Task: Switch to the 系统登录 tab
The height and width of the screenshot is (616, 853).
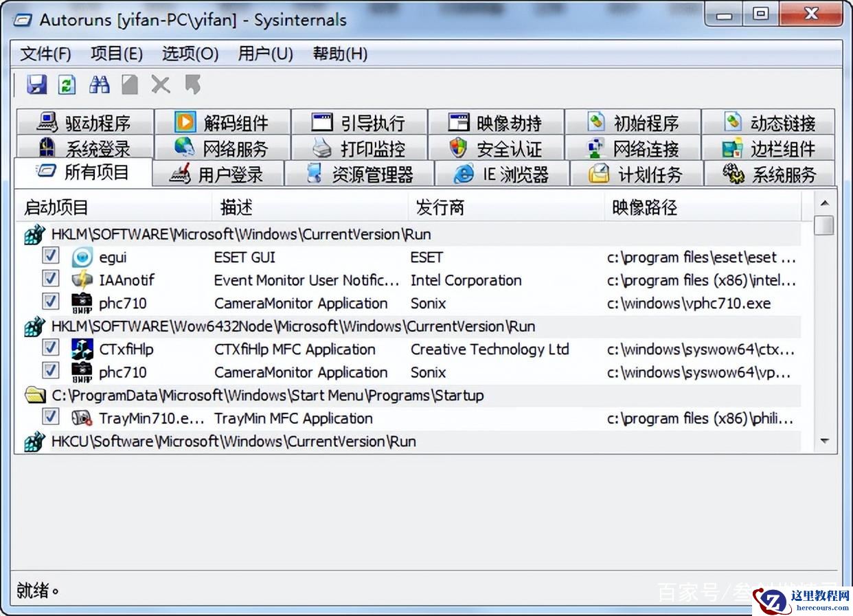Action: tap(84, 148)
